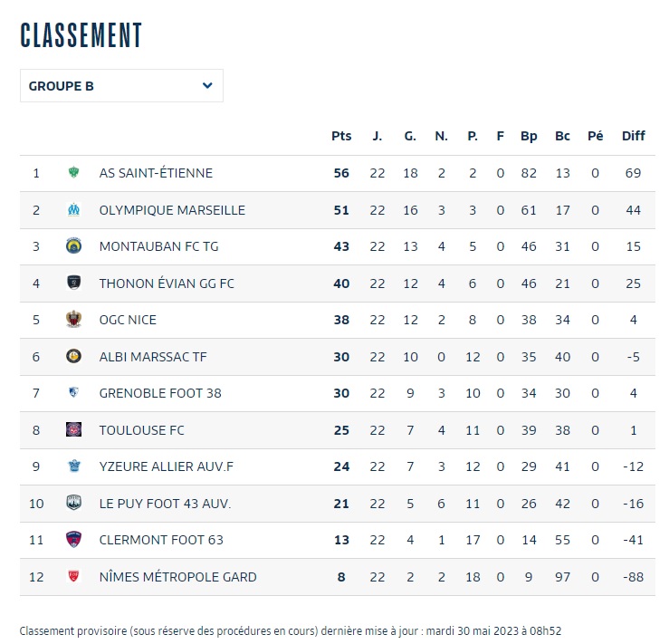Click the Grenoble Foot 38 club logo
Viewport: 669px width, 644px height.
tap(73, 393)
